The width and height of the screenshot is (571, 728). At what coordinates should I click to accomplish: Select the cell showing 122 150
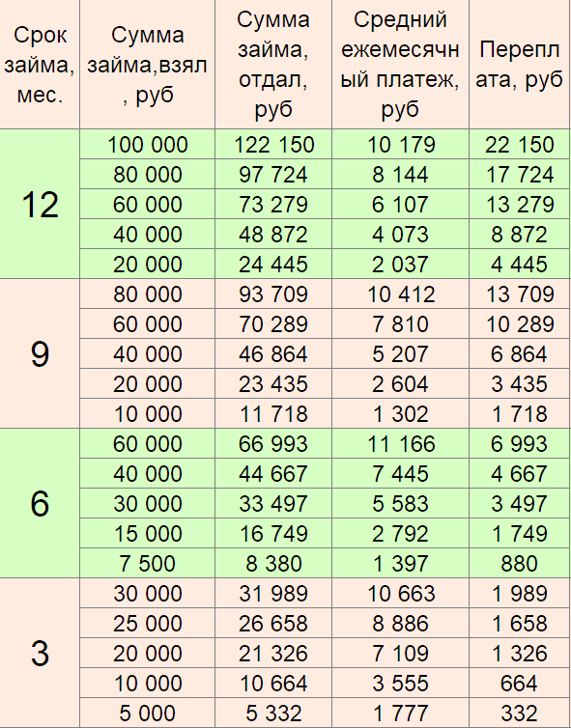click(x=273, y=145)
